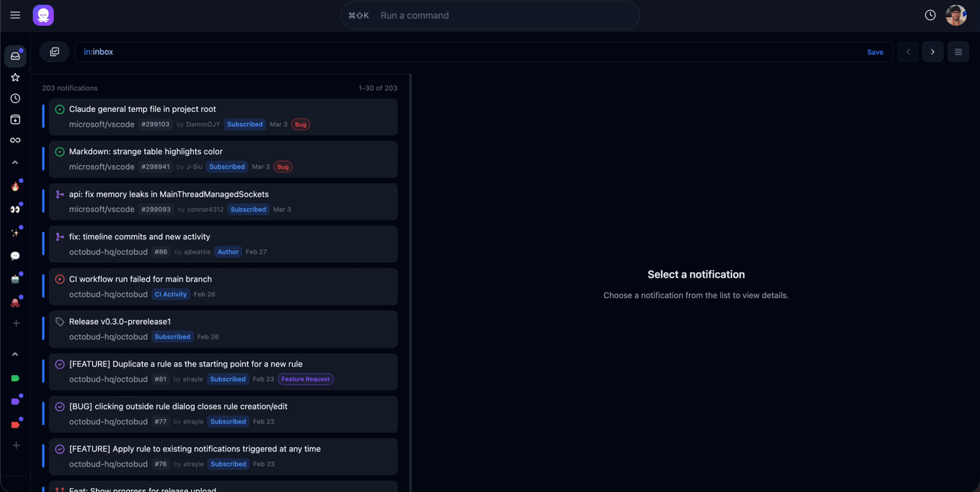
Task: Select the CI workflow run failed notification
Action: pyautogui.click(x=140, y=279)
